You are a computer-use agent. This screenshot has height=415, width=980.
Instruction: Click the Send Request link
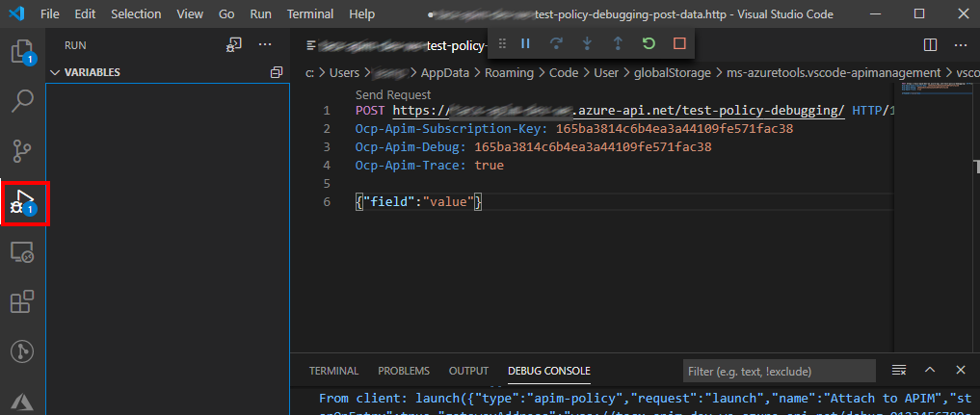393,94
